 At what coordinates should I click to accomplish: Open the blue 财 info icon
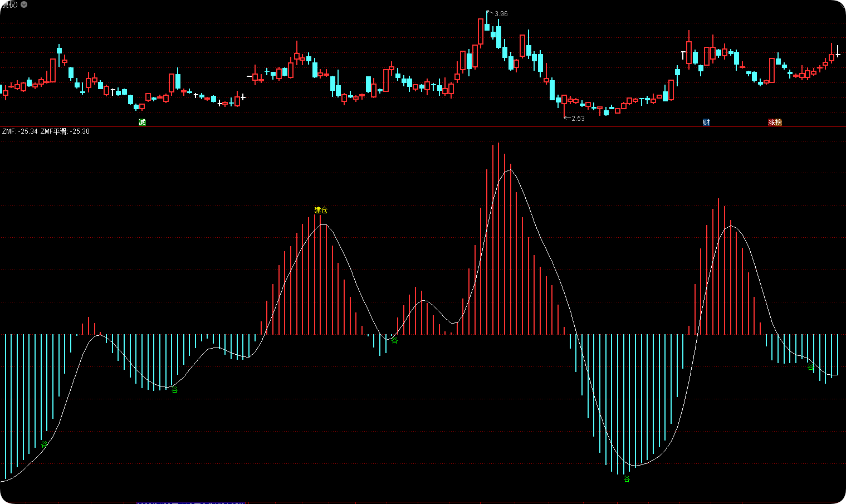pos(706,122)
